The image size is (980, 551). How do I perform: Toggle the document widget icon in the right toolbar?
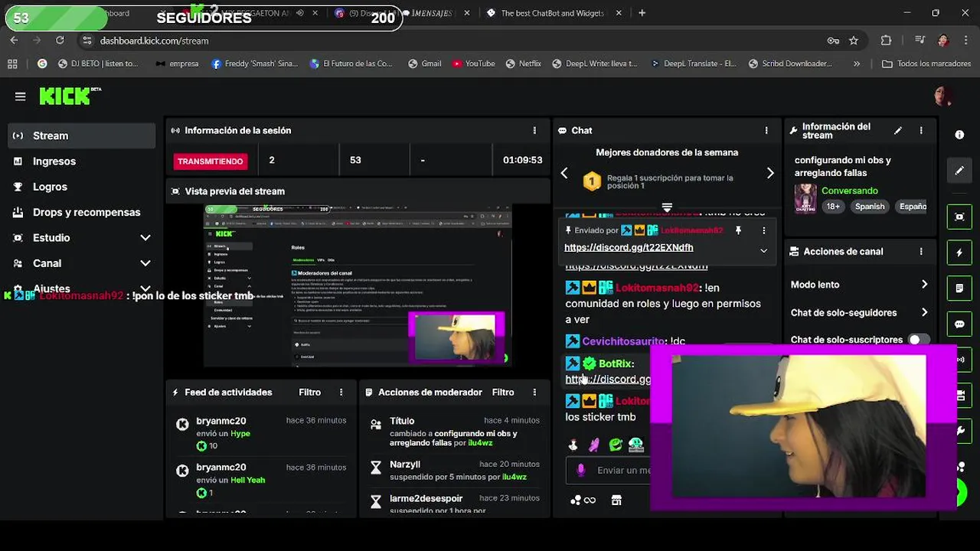pos(959,289)
